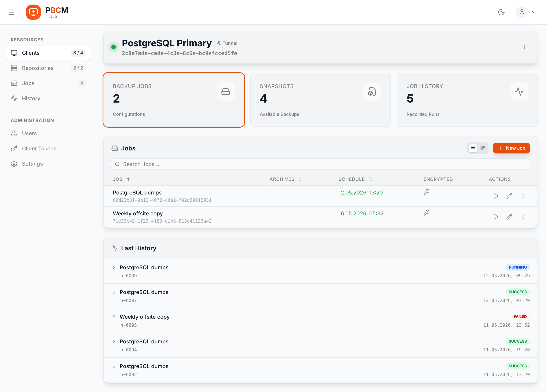Open more actions for Weekly offsite copy
The height and width of the screenshot is (392, 547).
pos(523,217)
